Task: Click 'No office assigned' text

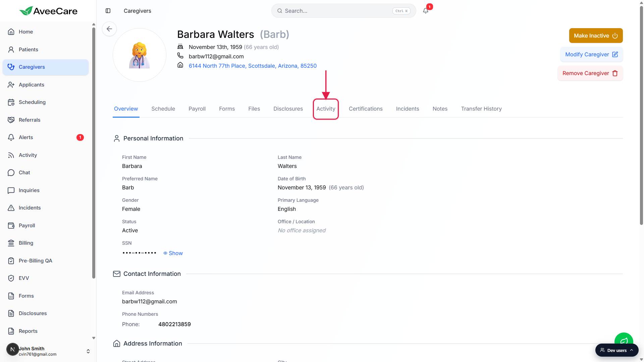Action: (x=302, y=231)
